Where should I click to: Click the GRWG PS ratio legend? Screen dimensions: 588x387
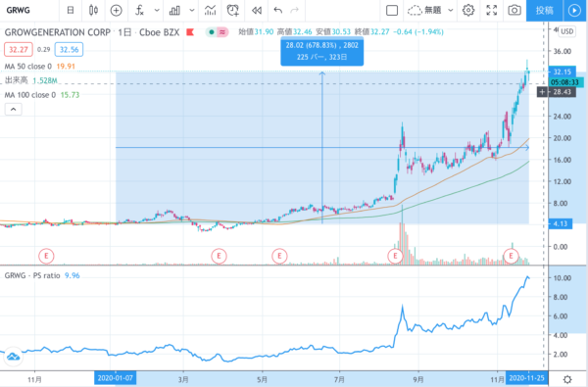(x=42, y=275)
